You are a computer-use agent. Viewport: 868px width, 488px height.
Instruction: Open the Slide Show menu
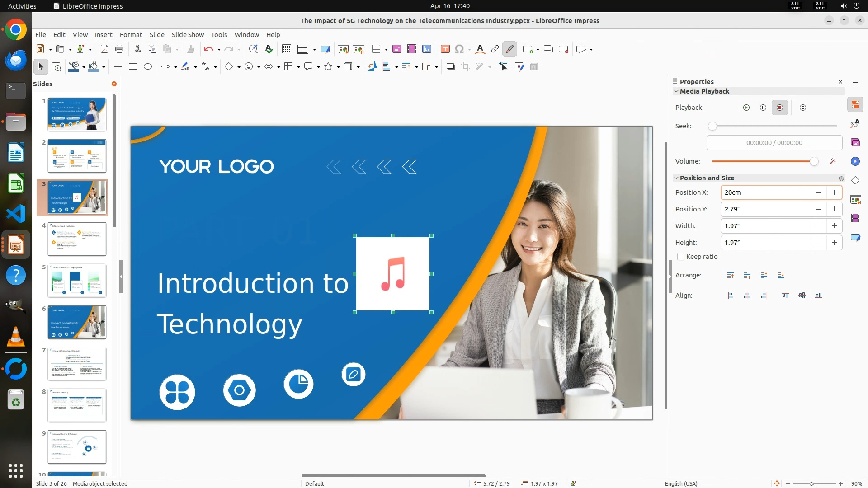coord(188,35)
